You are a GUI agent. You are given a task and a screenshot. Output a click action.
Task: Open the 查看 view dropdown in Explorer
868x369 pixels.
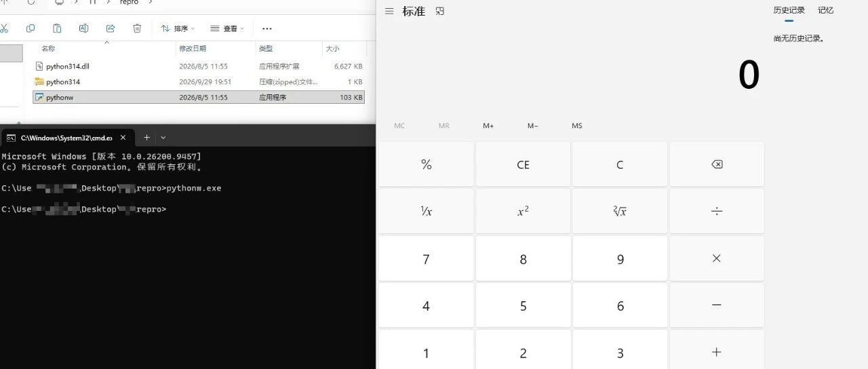tap(227, 28)
